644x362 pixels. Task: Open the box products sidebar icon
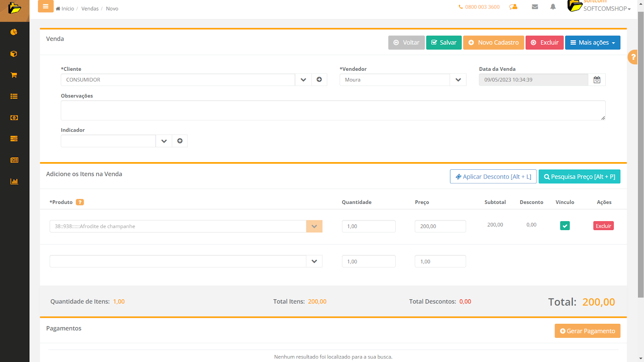(14, 54)
